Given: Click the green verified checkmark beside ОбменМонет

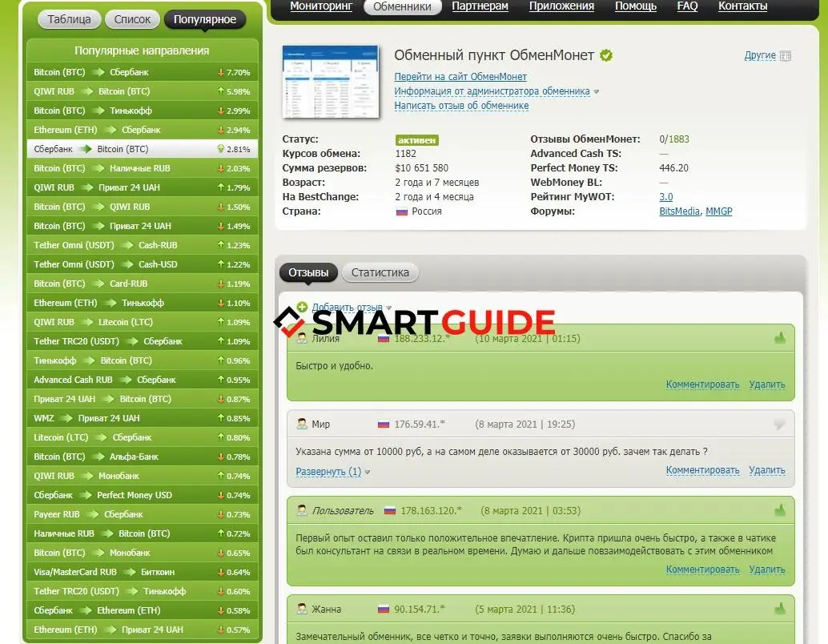Looking at the screenshot, I should click(x=607, y=55).
